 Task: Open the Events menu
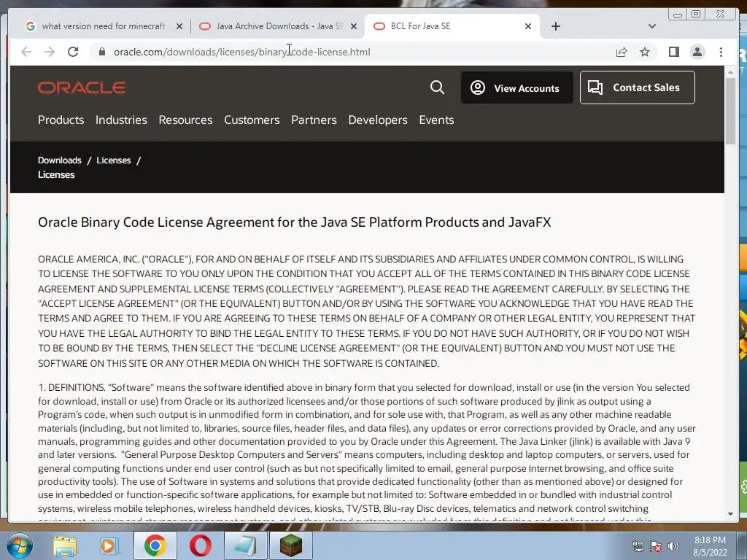pyautogui.click(x=436, y=120)
